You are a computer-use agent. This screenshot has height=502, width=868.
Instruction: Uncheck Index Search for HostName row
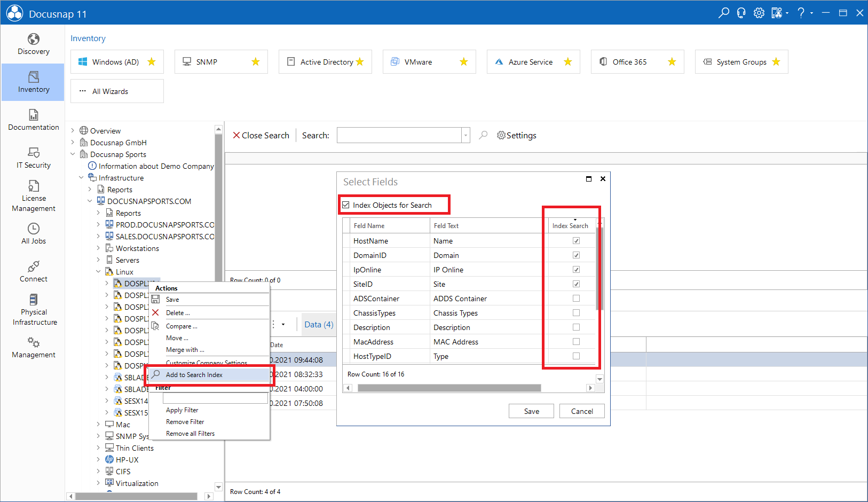(x=576, y=241)
